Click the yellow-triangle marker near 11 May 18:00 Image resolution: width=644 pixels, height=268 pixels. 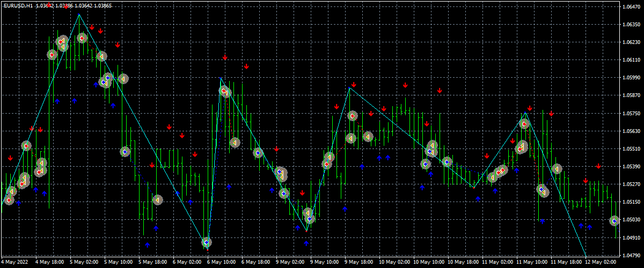click(557, 169)
